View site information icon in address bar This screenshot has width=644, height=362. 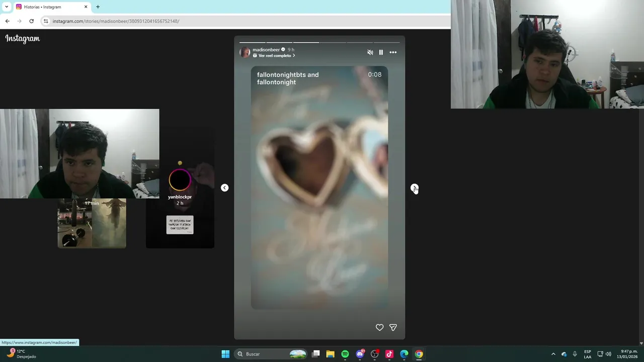coord(46,21)
